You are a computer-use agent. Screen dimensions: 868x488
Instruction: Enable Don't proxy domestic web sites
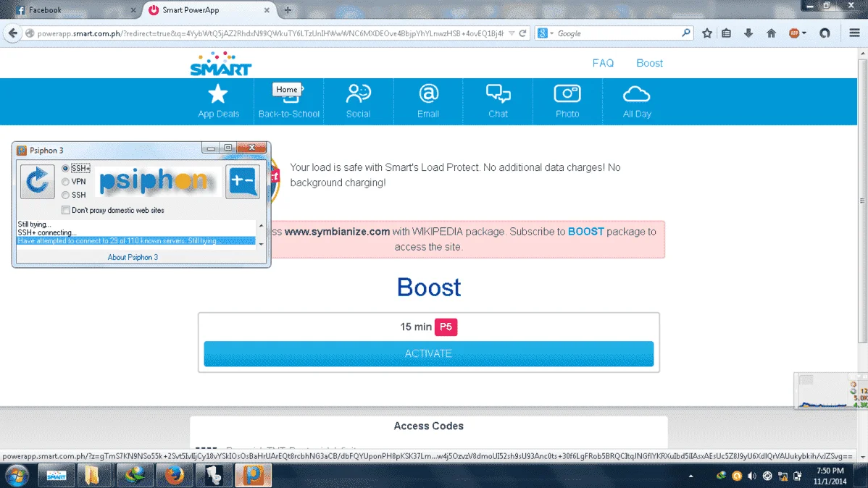66,210
